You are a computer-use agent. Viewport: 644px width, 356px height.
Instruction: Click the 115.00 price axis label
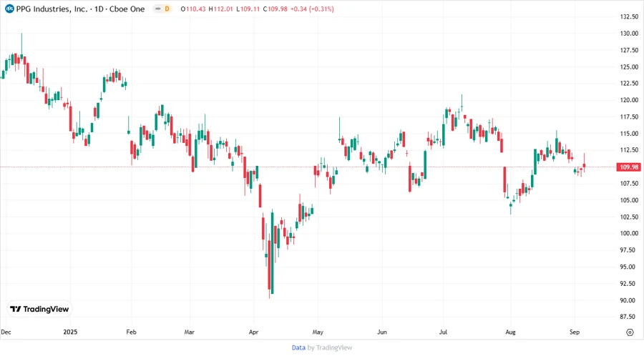[629, 133]
